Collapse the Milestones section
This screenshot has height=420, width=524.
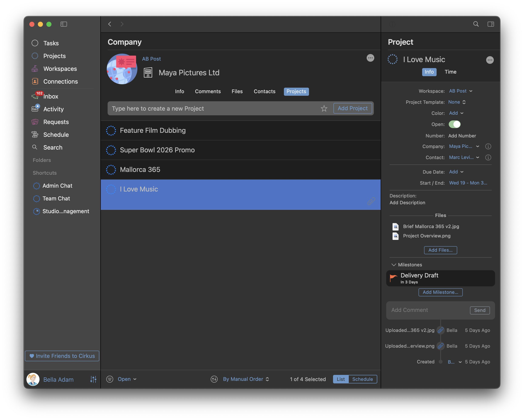click(x=393, y=265)
